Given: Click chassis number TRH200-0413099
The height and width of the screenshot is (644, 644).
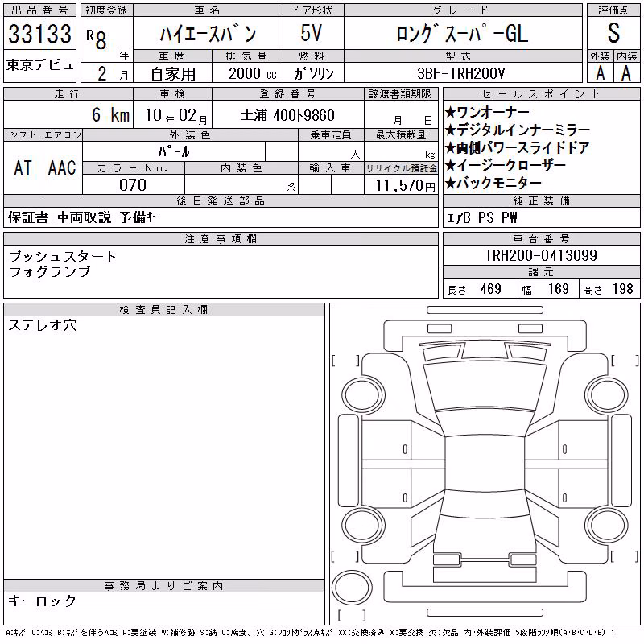Looking at the screenshot, I should tap(541, 255).
